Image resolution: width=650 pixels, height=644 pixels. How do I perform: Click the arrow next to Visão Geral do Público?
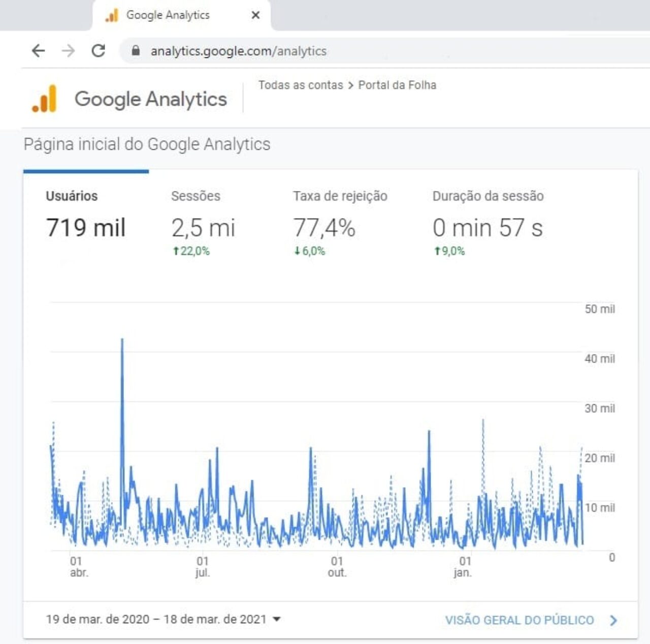pos(613,620)
